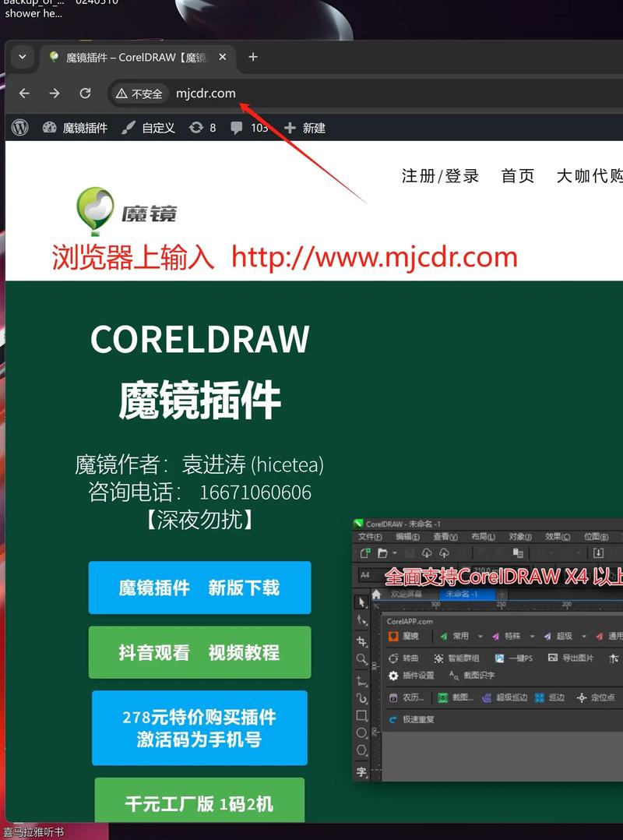Show site info via 不安全 badge

point(139,94)
